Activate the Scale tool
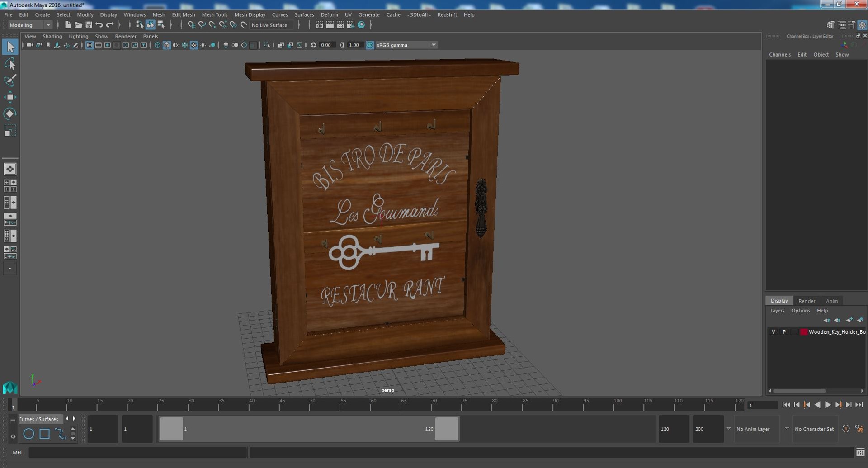The width and height of the screenshot is (868, 468). (x=10, y=131)
